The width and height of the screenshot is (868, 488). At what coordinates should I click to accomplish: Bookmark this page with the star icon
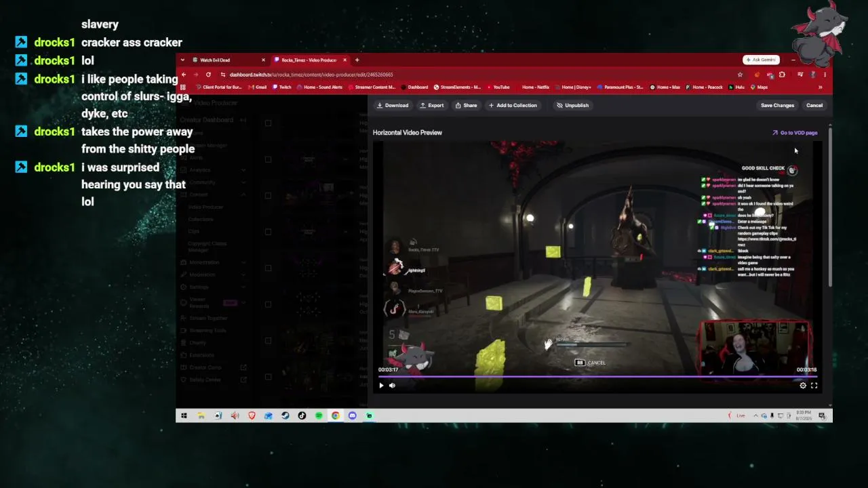point(740,75)
